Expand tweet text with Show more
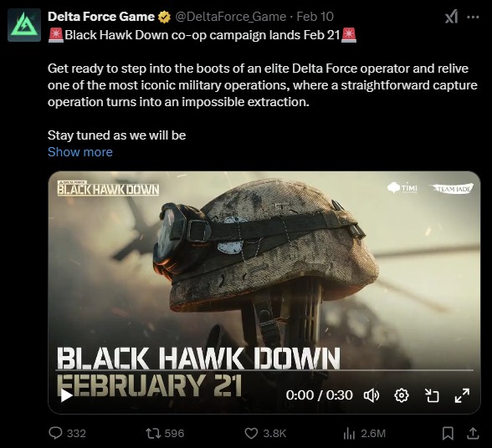The width and height of the screenshot is (492, 448). tap(80, 152)
